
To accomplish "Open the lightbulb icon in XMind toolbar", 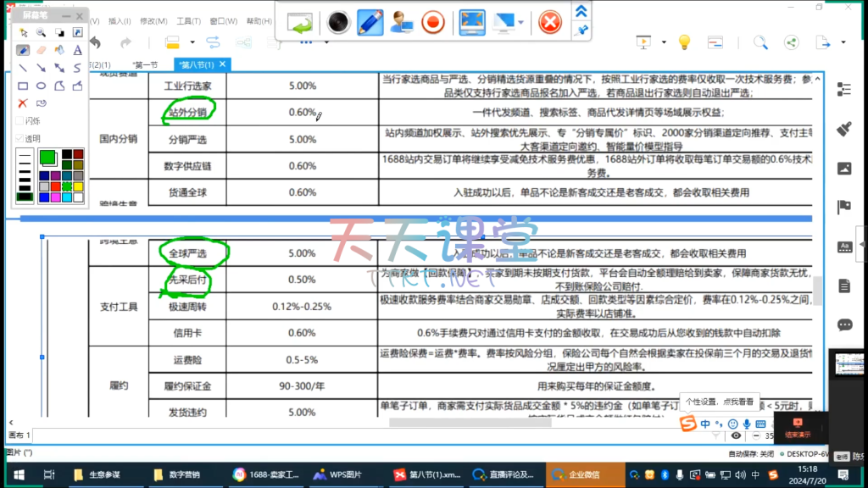I will (x=685, y=42).
